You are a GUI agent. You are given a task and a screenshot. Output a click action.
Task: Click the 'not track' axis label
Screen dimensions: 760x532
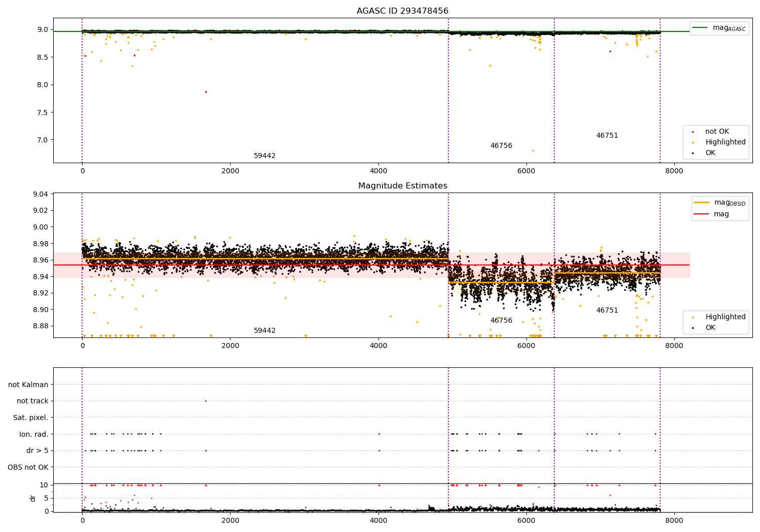[x=32, y=401]
